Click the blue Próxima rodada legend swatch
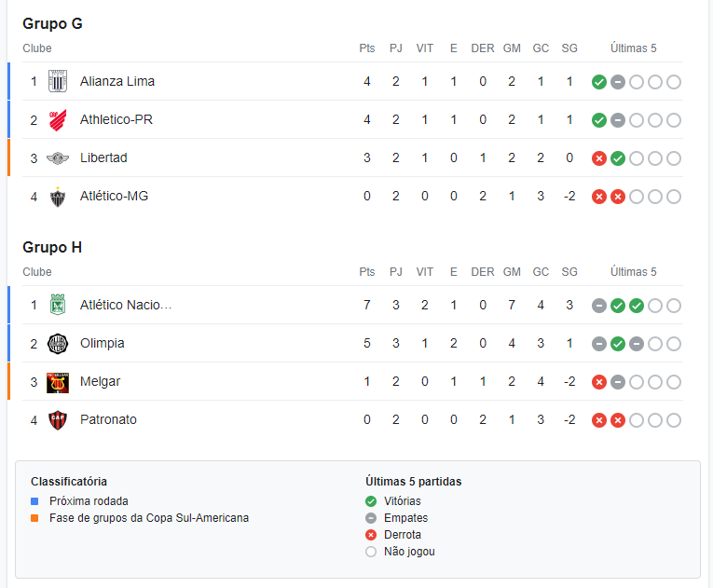 (34, 501)
